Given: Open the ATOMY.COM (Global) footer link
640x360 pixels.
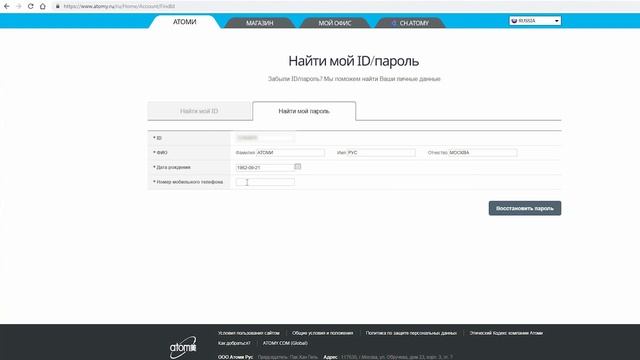Looking at the screenshot, I should (285, 343).
